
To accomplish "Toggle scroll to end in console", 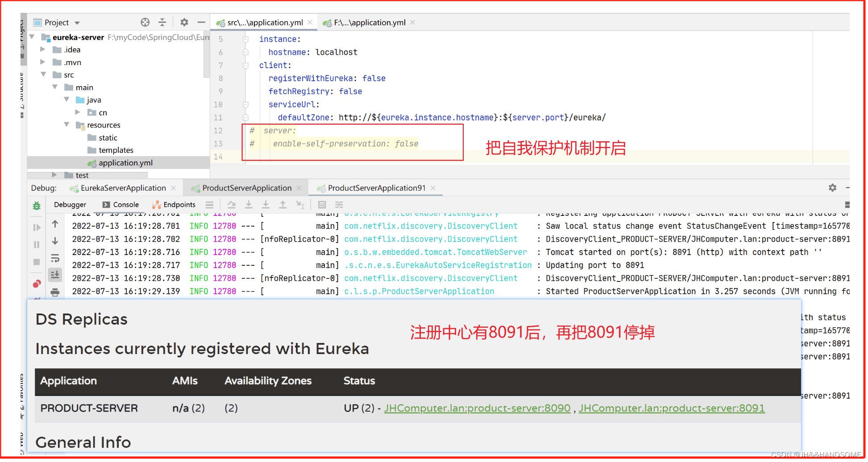I will pyautogui.click(x=55, y=275).
